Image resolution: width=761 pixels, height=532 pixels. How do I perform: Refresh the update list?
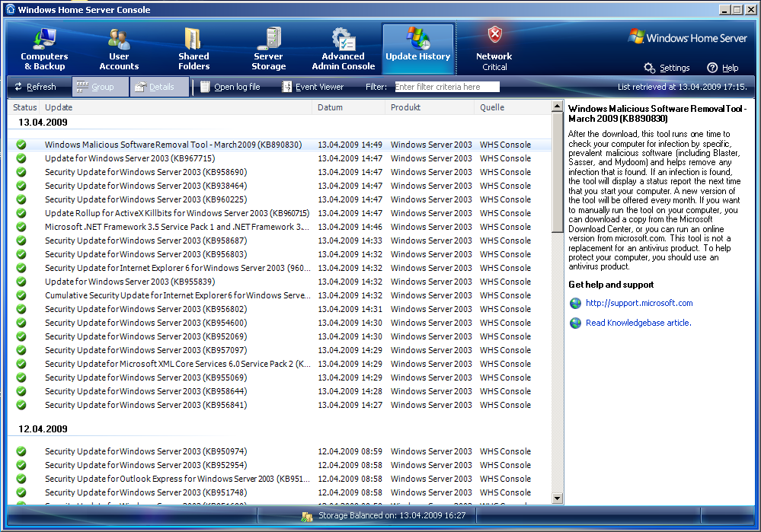pos(35,87)
